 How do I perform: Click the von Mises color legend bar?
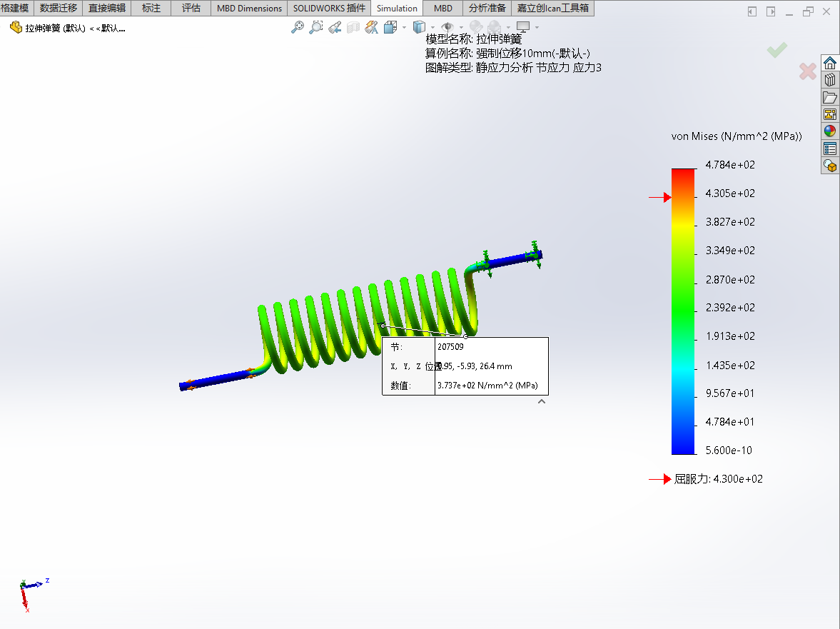tap(683, 311)
